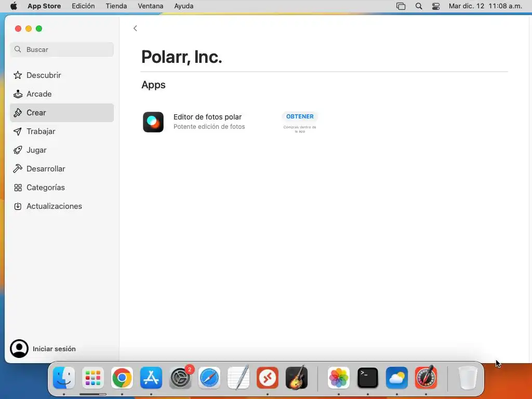The width and height of the screenshot is (532, 399).
Task: Open Spotlight search in menu bar
Action: point(419,6)
